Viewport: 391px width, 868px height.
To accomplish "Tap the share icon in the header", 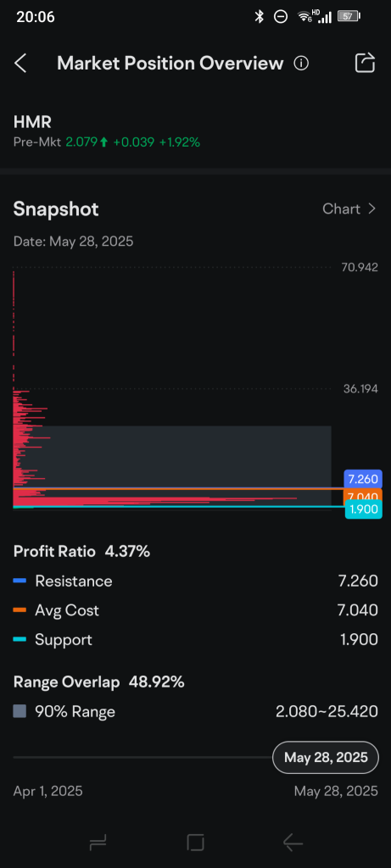I will tap(365, 63).
